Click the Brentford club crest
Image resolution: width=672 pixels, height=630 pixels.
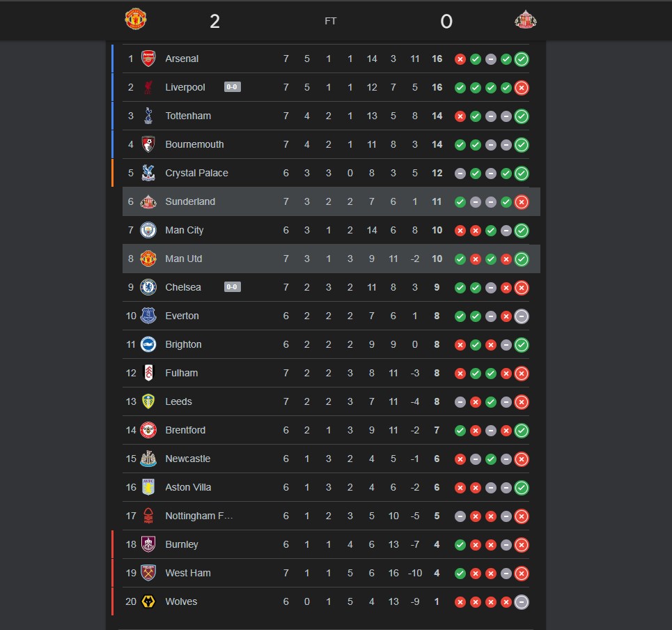coord(148,430)
